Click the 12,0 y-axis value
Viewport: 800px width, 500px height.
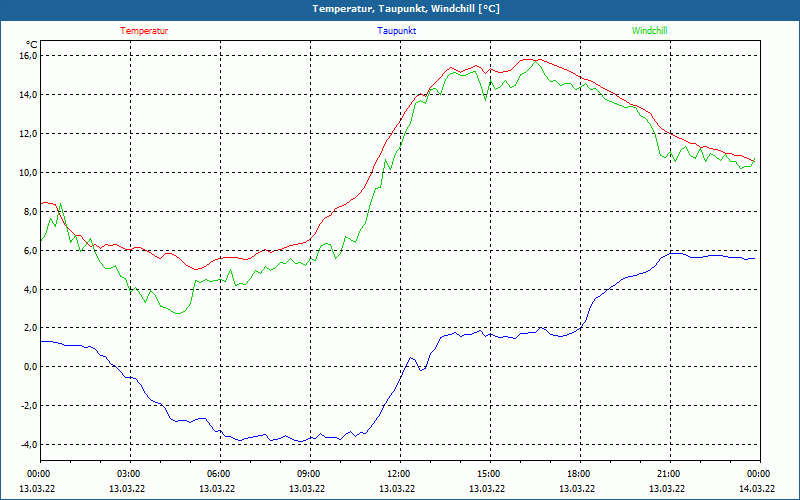point(28,134)
